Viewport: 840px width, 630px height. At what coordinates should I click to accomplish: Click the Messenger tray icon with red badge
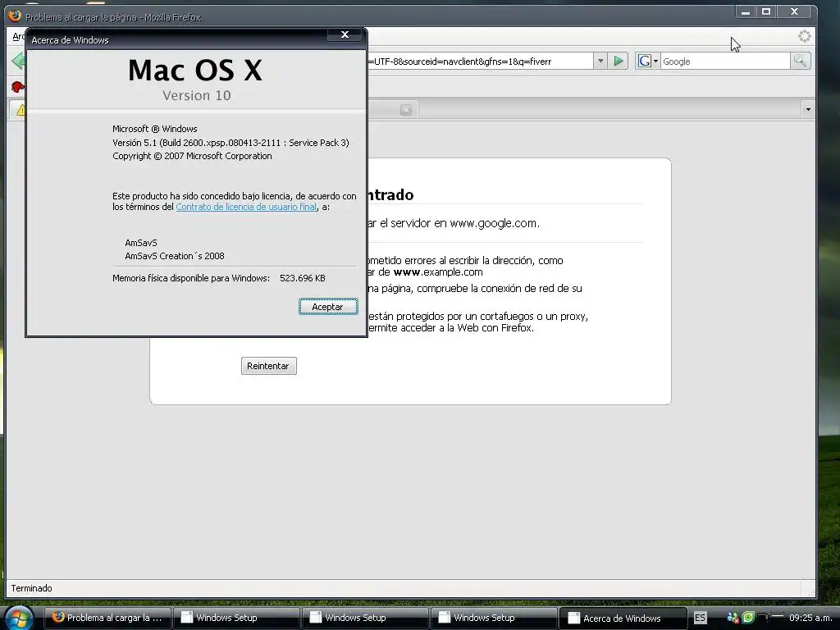click(x=733, y=618)
